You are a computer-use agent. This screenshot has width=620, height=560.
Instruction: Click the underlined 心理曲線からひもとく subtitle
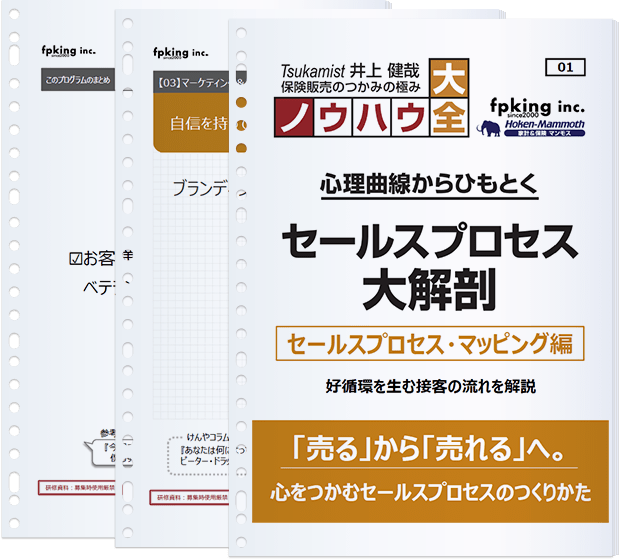pyautogui.click(x=430, y=185)
